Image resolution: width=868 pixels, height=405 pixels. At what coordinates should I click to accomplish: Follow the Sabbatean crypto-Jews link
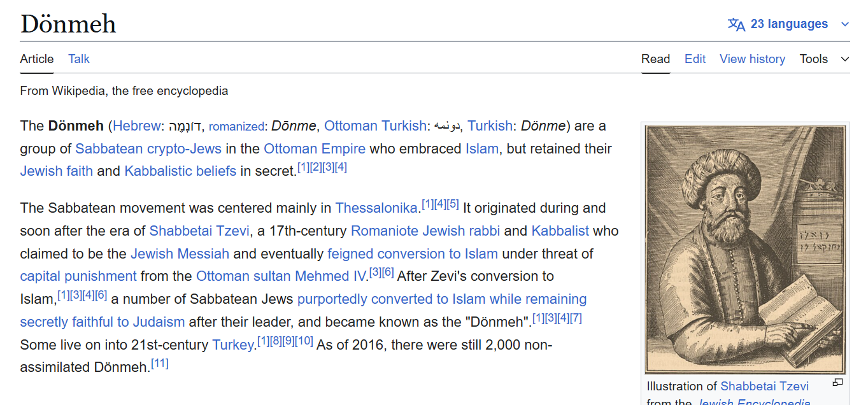click(148, 149)
